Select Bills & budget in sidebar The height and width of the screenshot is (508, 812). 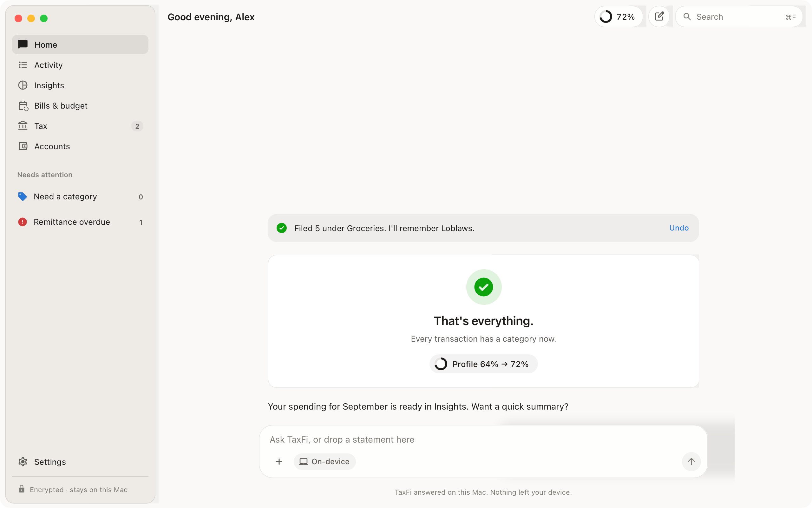pos(80,105)
